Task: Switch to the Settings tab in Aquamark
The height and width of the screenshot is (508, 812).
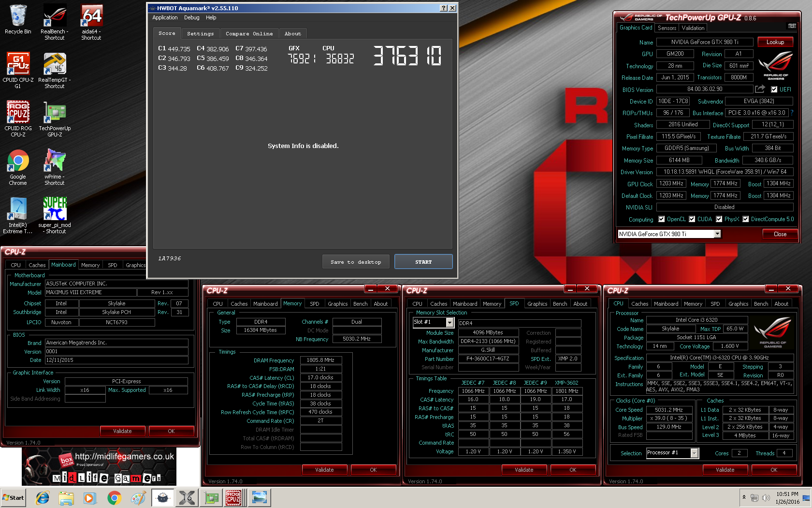Action: [200, 33]
